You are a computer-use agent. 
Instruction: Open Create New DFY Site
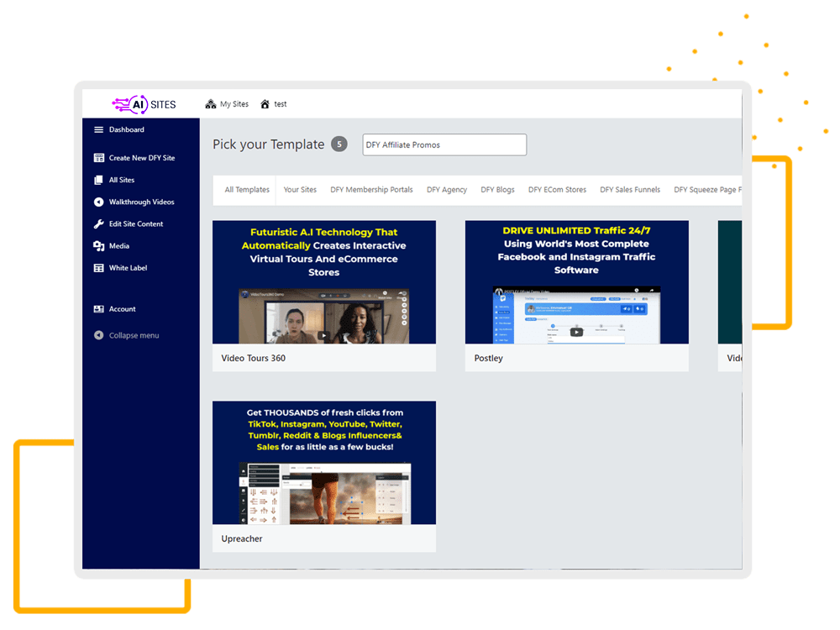coord(141,158)
